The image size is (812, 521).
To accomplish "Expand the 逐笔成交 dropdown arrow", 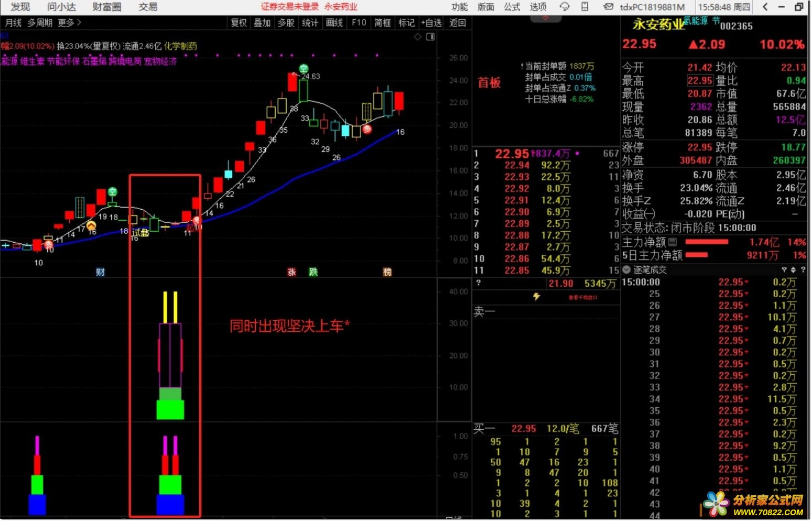I will (x=626, y=270).
